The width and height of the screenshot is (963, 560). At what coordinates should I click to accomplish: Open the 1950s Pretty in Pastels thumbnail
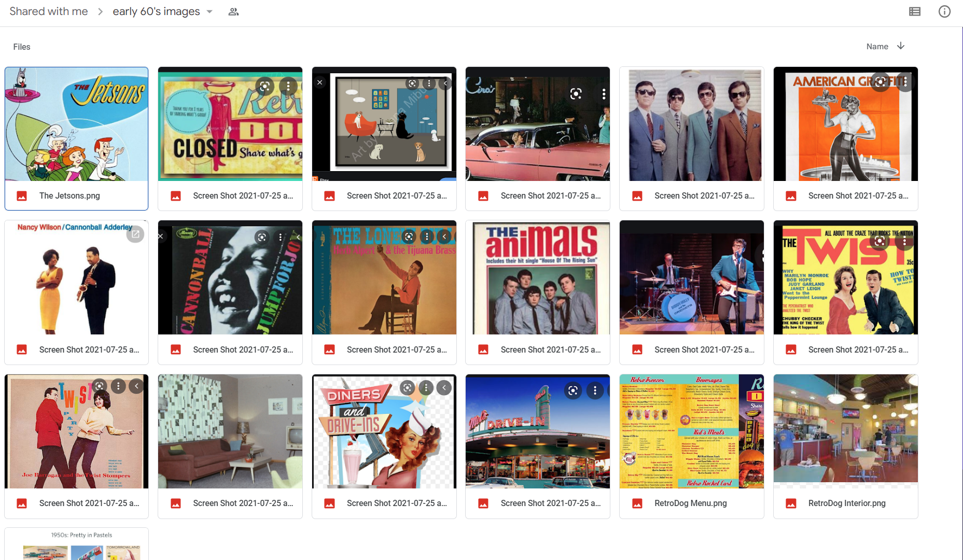pyautogui.click(x=76, y=544)
